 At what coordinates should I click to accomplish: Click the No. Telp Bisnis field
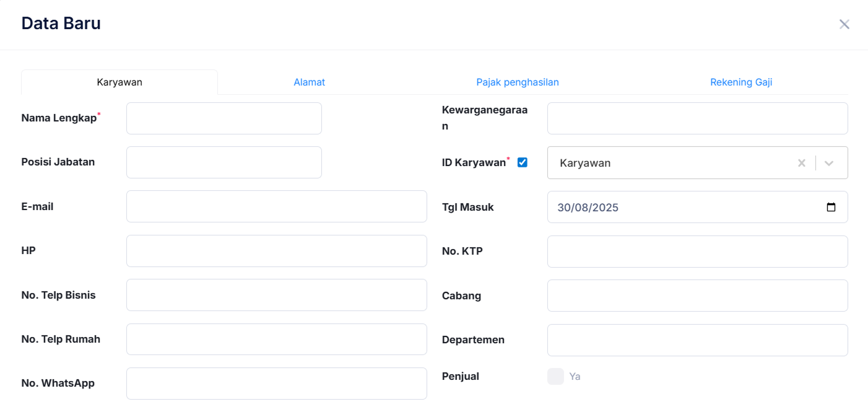click(276, 295)
